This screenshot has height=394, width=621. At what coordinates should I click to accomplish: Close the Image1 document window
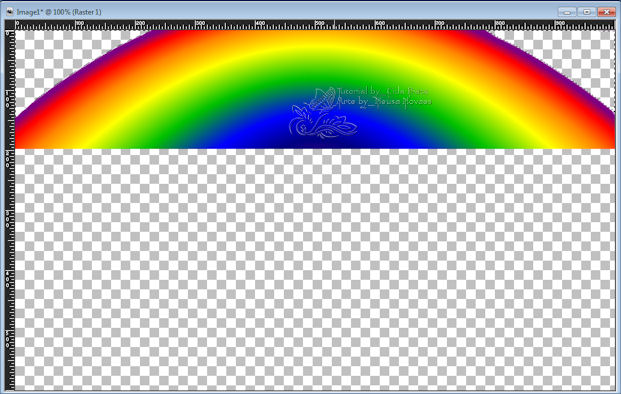coord(606,12)
